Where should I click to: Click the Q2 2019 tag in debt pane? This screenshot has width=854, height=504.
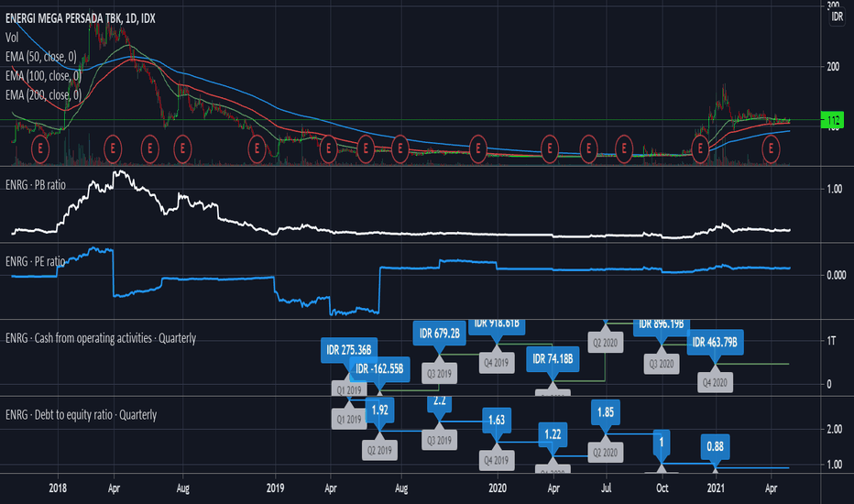pos(379,451)
